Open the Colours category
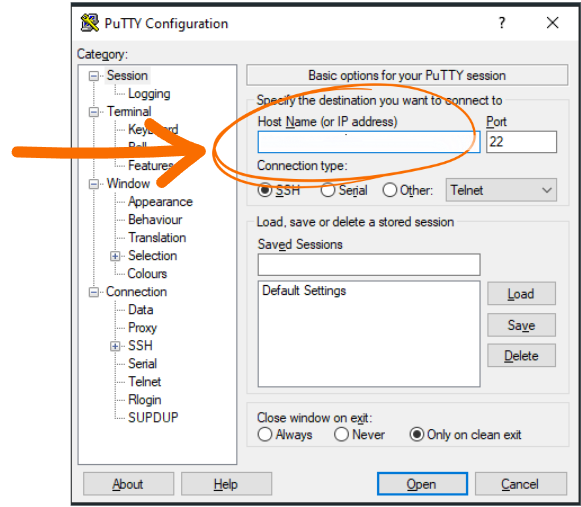 pos(147,274)
